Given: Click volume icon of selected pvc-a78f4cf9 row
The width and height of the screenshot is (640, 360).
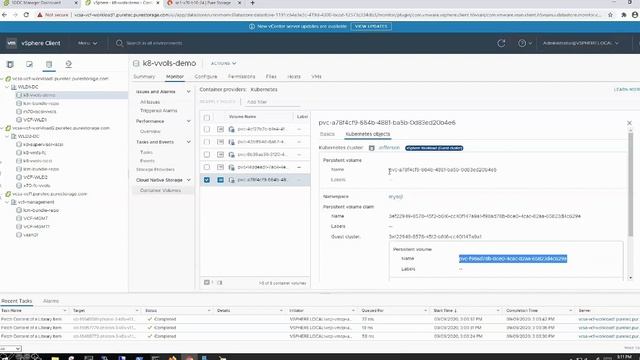Looking at the screenshot, I should pyautogui.click(x=231, y=180).
